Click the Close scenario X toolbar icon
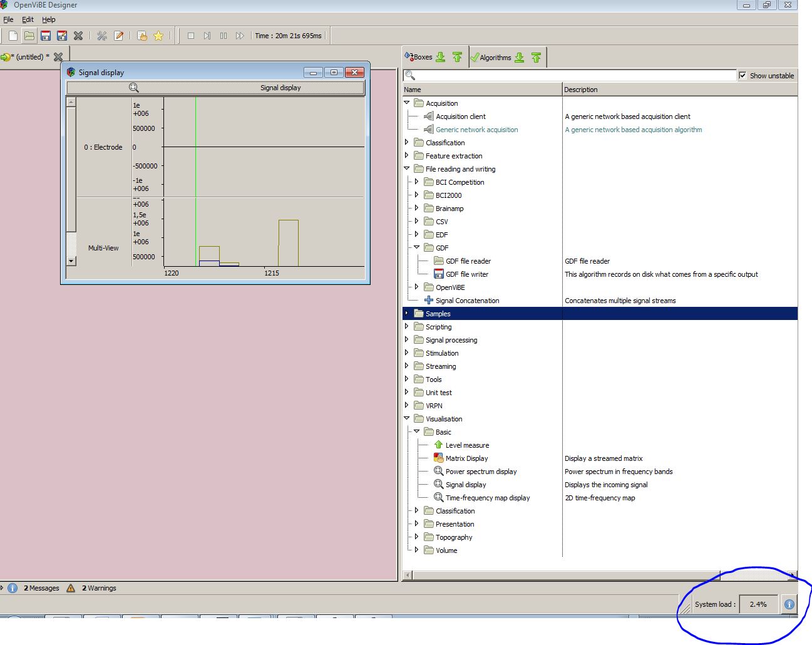Viewport: 812px width, 645px height. tap(78, 36)
